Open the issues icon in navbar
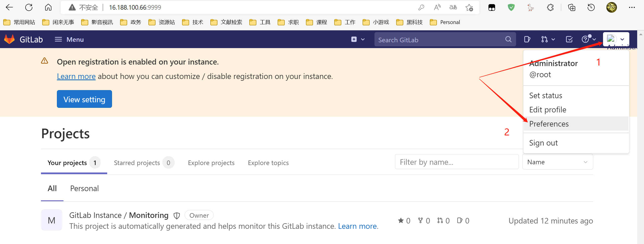This screenshot has height=244, width=644. (x=527, y=39)
